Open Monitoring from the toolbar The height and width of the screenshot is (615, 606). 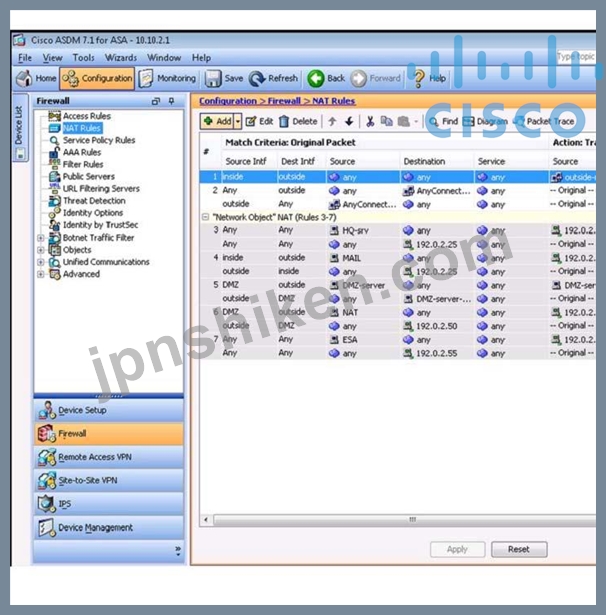167,78
